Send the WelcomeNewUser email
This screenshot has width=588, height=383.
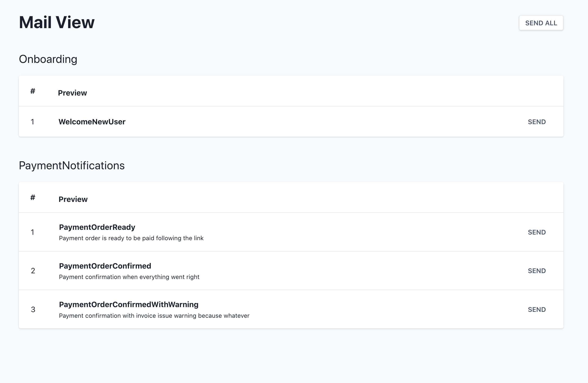537,122
